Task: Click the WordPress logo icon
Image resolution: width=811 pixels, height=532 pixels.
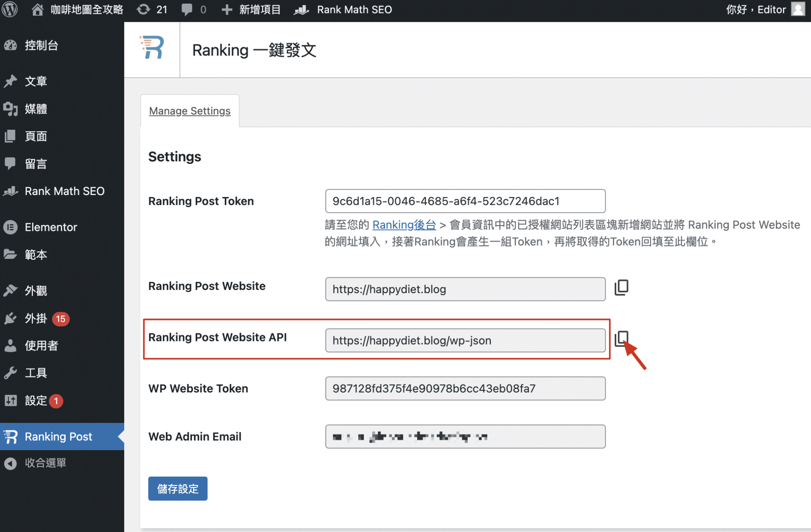Action: pos(10,9)
